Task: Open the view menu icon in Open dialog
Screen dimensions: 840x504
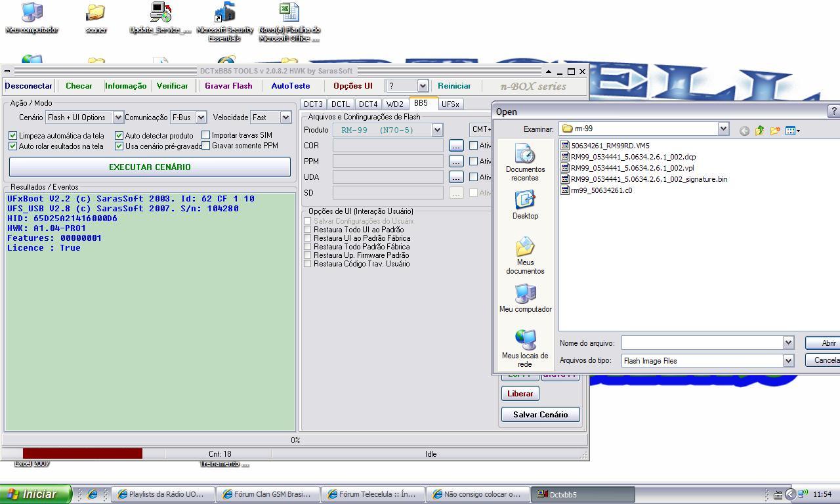Action: click(x=793, y=131)
